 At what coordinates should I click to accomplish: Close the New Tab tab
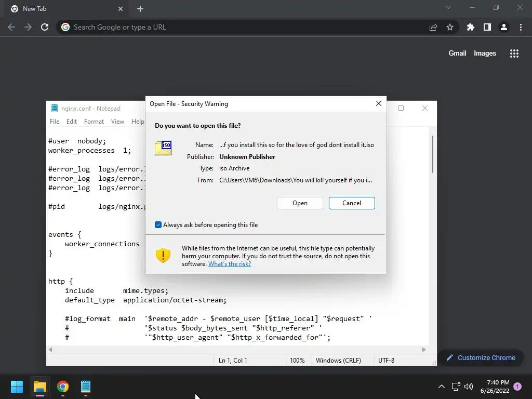click(121, 9)
